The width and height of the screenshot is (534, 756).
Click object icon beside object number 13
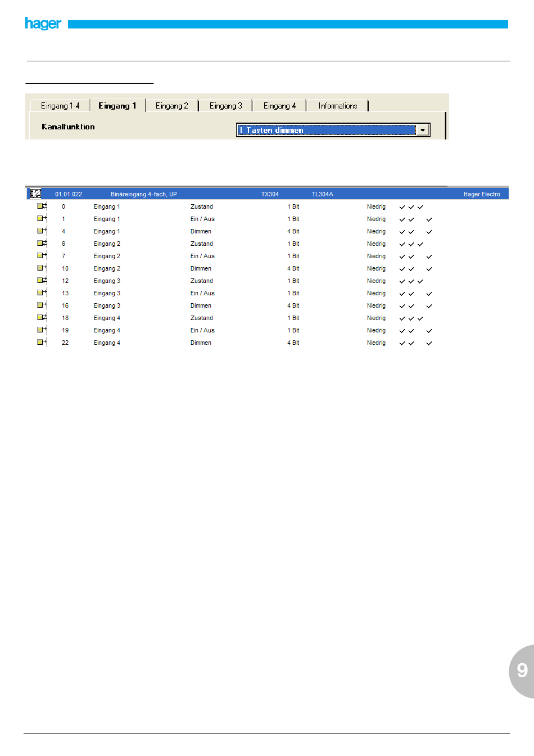coord(42,293)
